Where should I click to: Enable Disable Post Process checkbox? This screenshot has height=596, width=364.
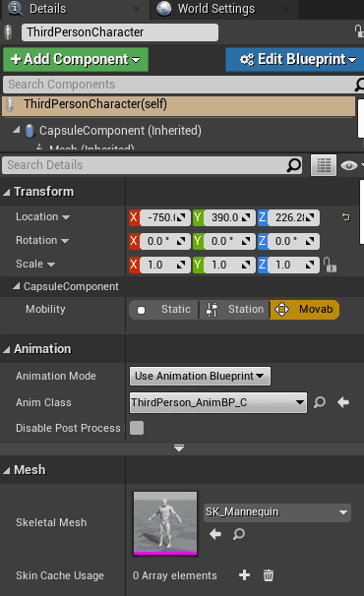click(x=137, y=428)
